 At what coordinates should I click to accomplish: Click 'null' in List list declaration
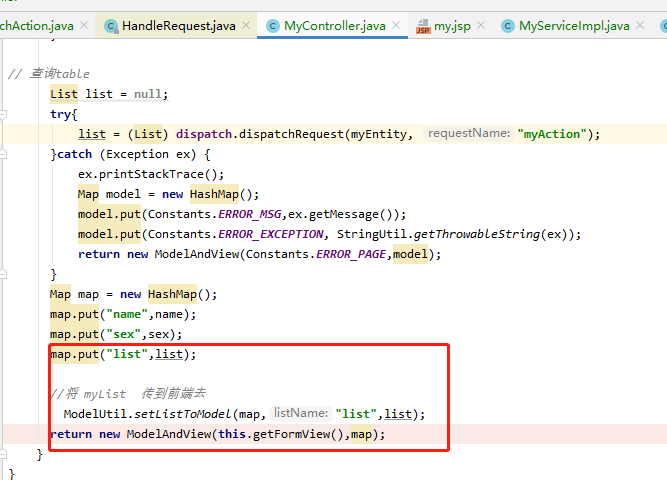(148, 94)
